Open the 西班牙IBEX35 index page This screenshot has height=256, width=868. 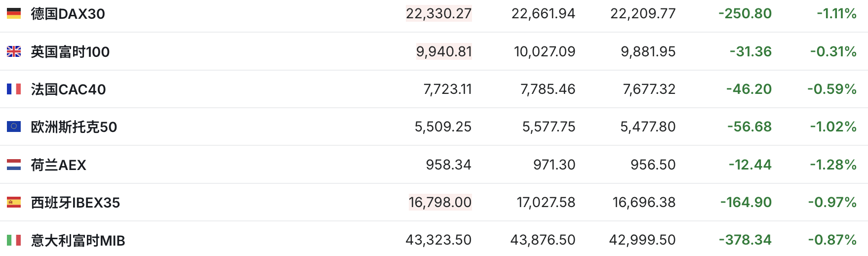pos(76,203)
